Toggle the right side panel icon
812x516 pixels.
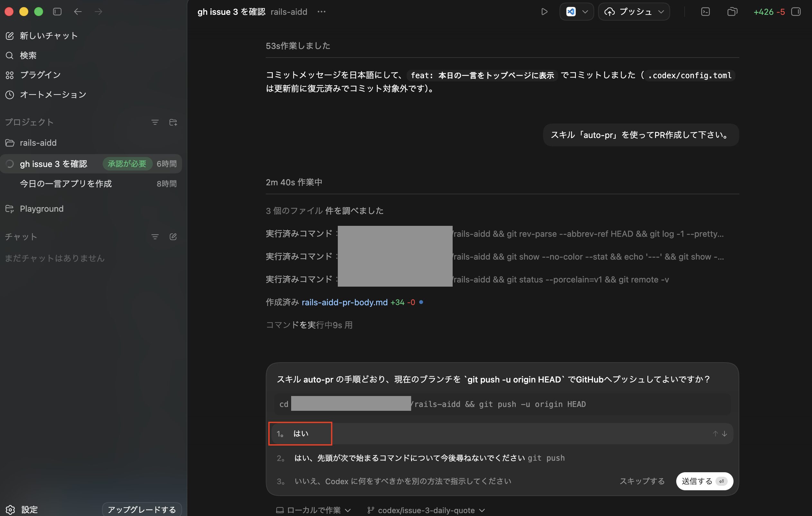pyautogui.click(x=796, y=12)
